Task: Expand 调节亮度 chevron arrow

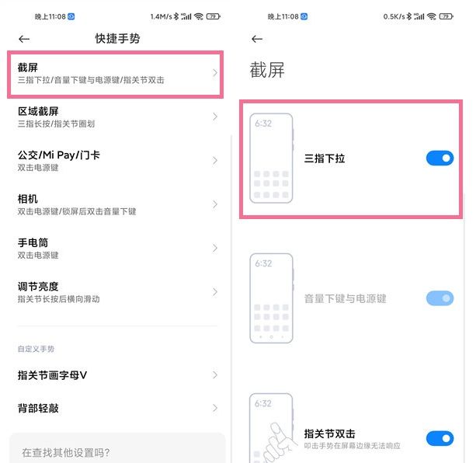Action: click(x=215, y=292)
